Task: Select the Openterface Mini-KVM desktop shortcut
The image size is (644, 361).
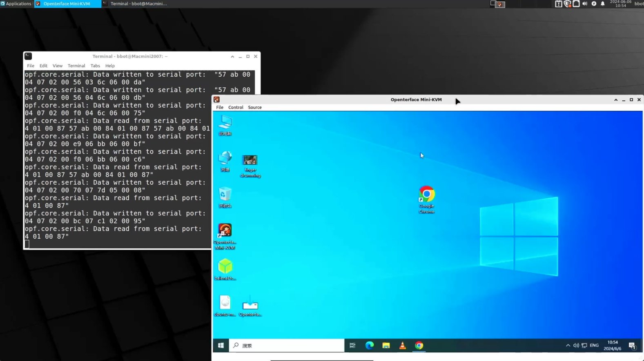Action: (225, 236)
